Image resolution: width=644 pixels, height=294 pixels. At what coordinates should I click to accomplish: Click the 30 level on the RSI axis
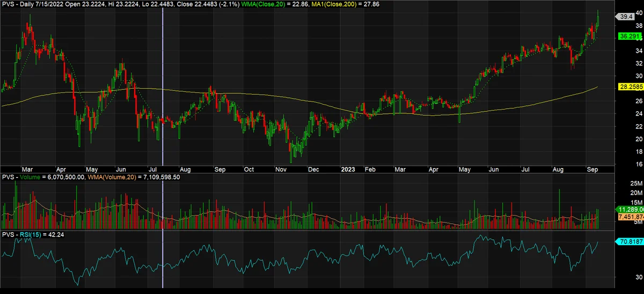coord(624,277)
